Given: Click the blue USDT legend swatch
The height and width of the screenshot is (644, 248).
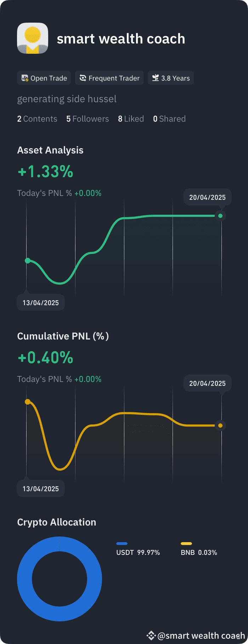Looking at the screenshot, I should [x=122, y=544].
